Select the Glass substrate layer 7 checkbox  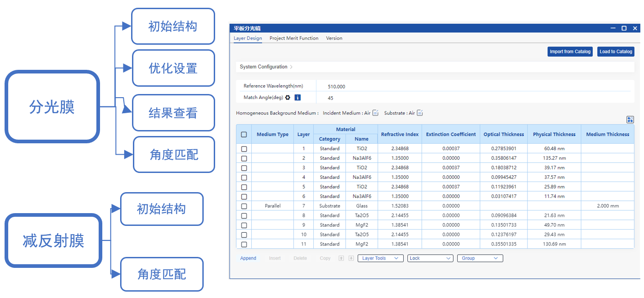(244, 206)
